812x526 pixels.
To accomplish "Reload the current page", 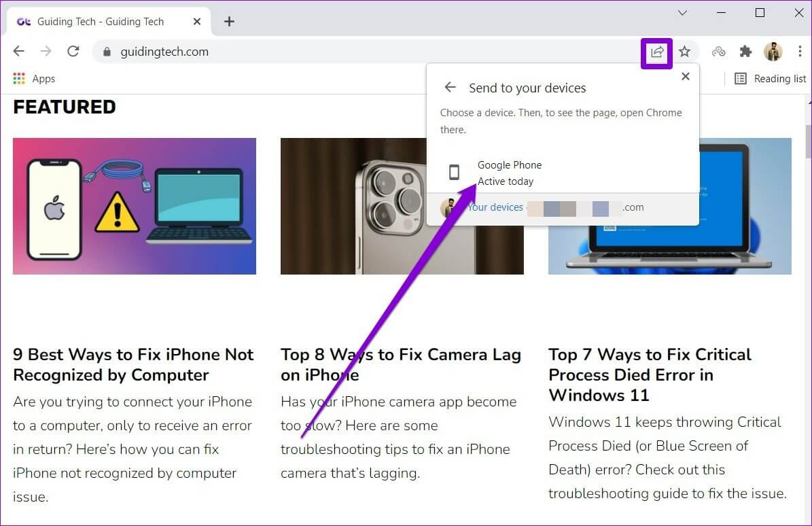I will click(x=73, y=51).
